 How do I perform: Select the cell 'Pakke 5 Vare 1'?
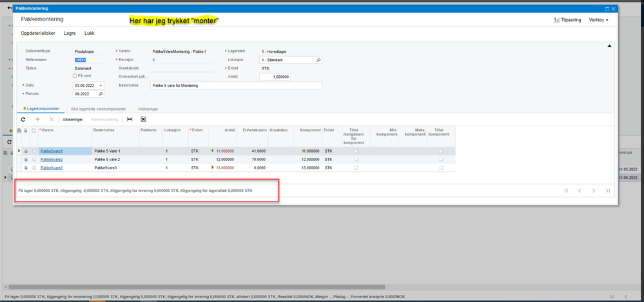pyautogui.click(x=116, y=151)
